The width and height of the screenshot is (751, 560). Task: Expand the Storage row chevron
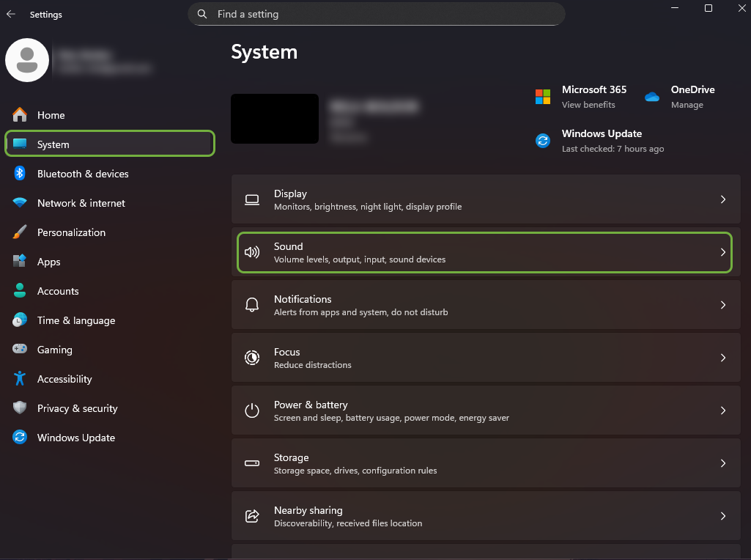point(722,463)
